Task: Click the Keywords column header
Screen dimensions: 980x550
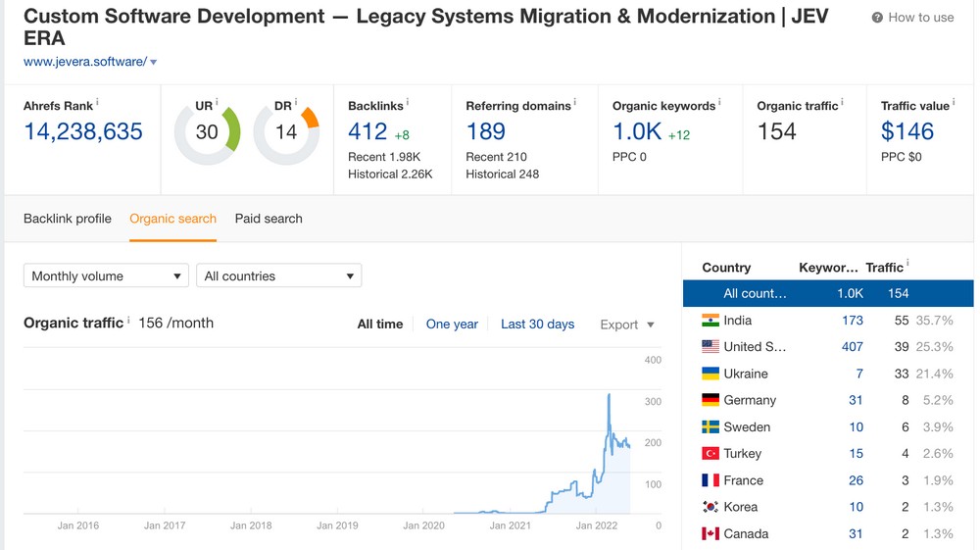Action: coord(828,268)
